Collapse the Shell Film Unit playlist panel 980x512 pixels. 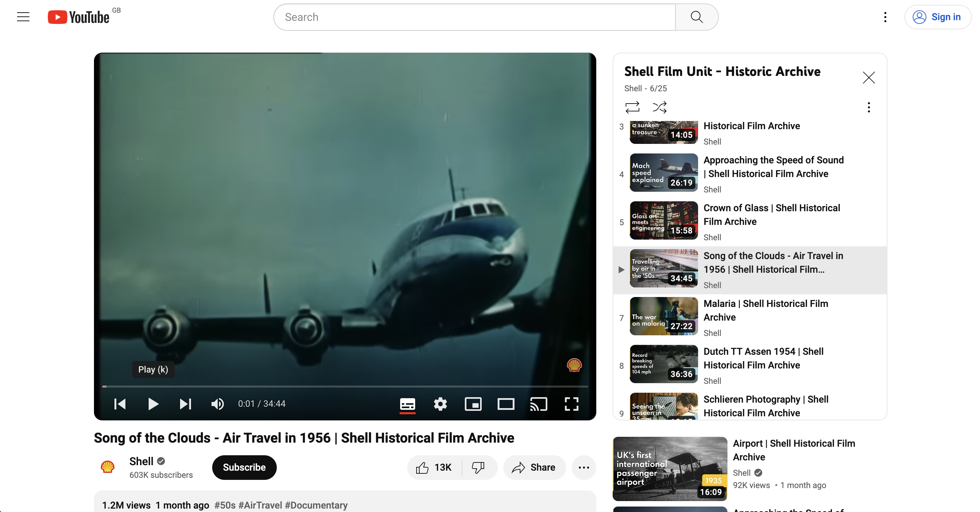pos(869,78)
